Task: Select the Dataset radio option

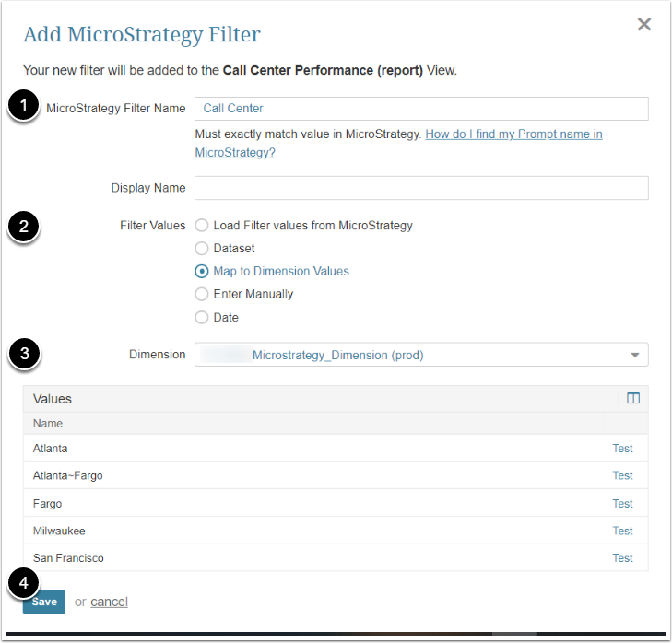Action: tap(202, 249)
